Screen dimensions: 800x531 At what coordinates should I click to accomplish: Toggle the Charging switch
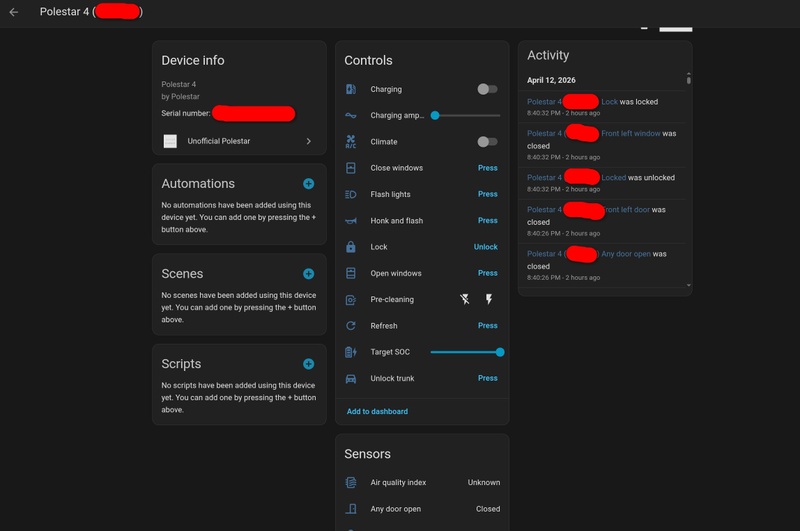click(487, 89)
